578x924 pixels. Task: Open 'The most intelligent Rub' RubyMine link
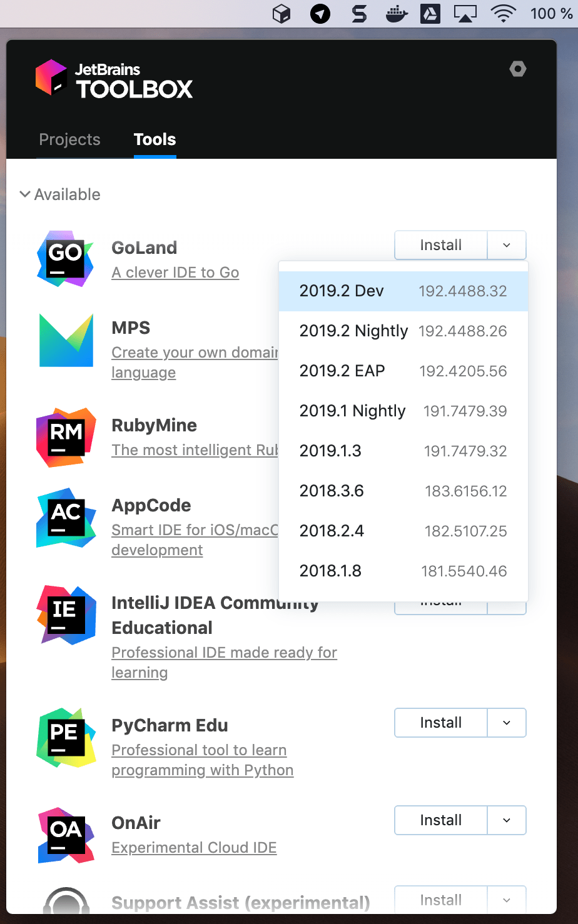pyautogui.click(x=195, y=450)
